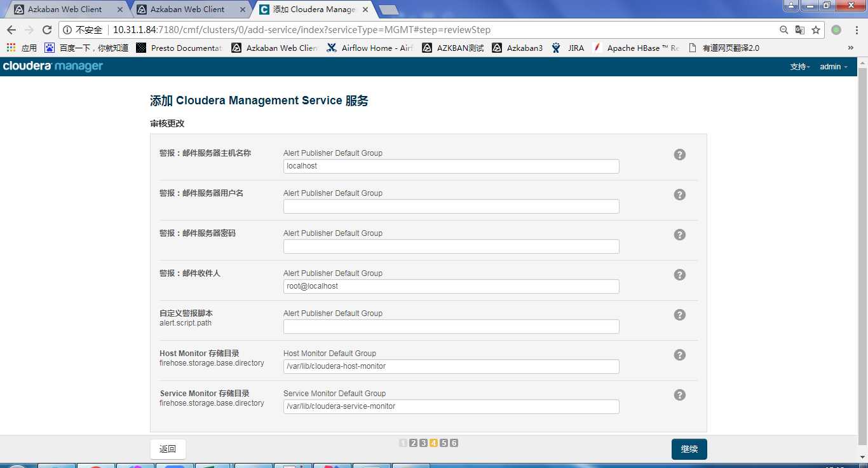Viewport: 868px width, 468px height.
Task: Open the JIRA bookmark
Action: 568,48
